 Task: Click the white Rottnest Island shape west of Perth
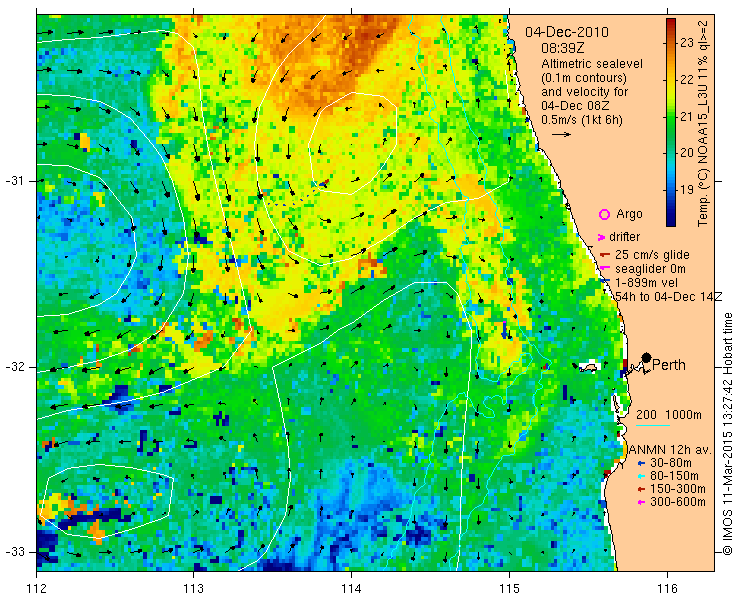point(588,367)
